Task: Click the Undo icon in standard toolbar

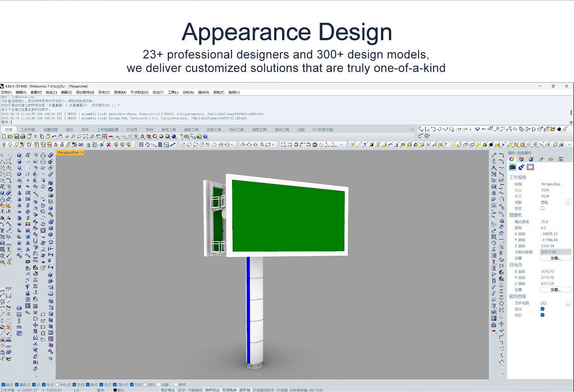Action: click(54, 137)
